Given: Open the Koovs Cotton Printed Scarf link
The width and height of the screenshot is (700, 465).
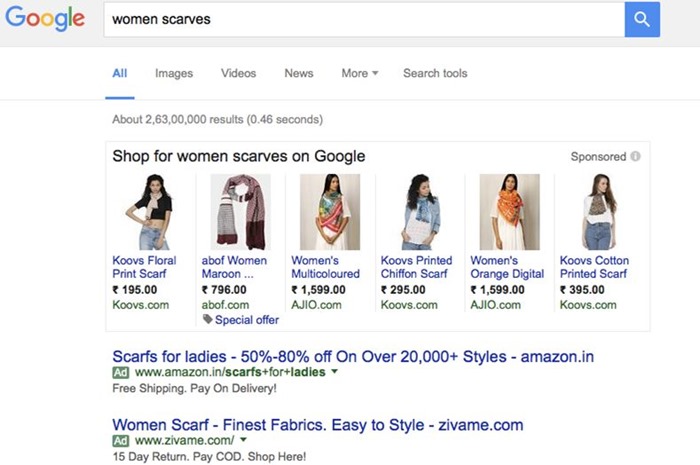Looking at the screenshot, I should [593, 267].
